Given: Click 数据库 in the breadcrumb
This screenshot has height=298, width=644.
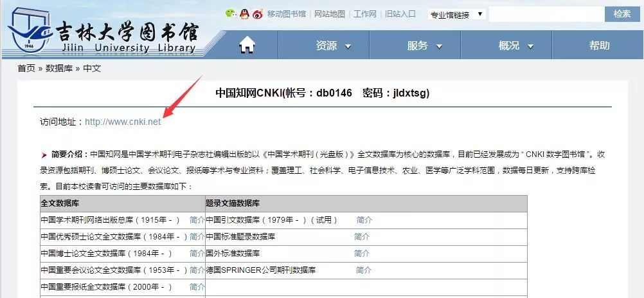Looking at the screenshot, I should [x=59, y=68].
